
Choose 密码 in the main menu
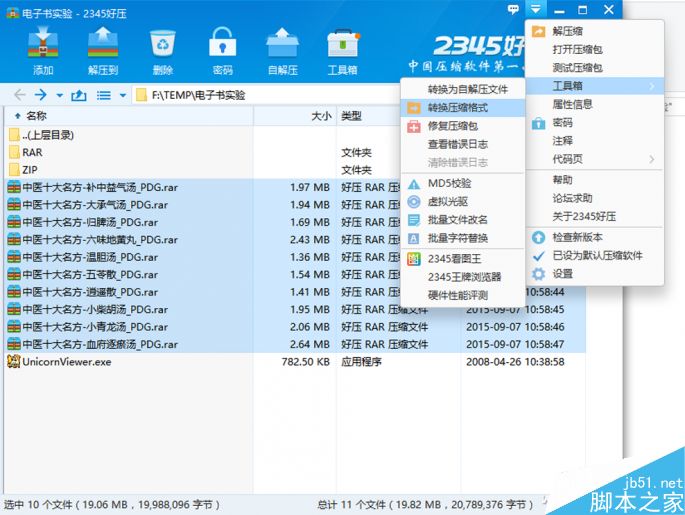click(595, 123)
